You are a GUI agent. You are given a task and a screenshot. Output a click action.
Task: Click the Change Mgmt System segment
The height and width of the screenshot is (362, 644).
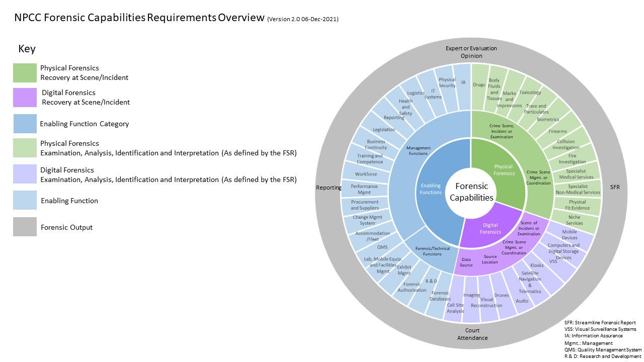367,220
